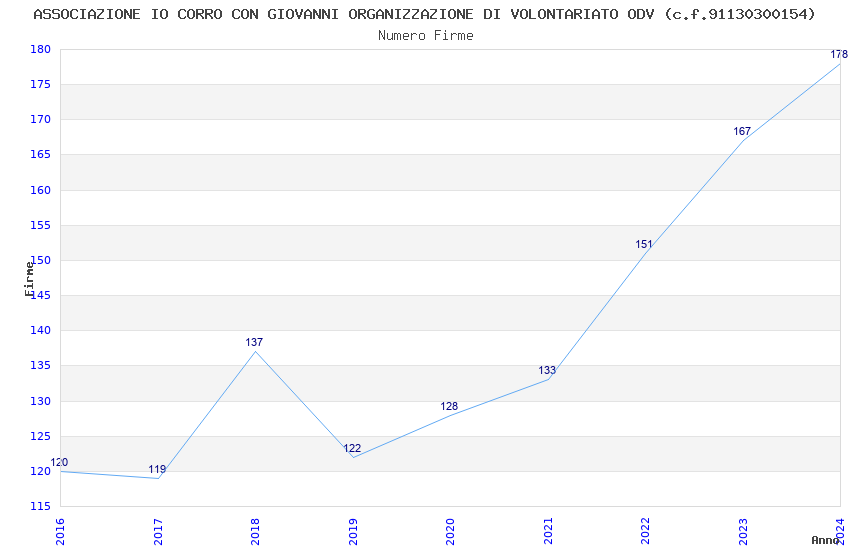Screen dimensions: 850x550
Task: Click y-axis value 140
Action: point(41,330)
